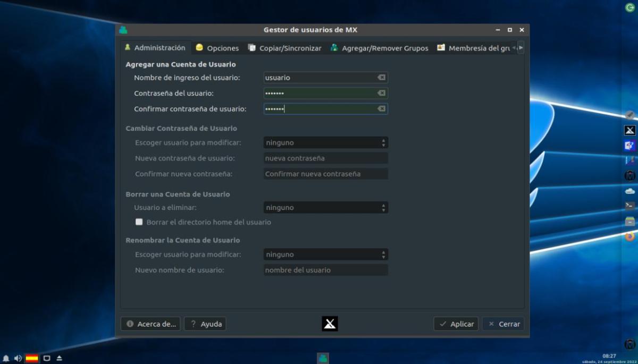Click the volume speaker icon in tray

18,358
